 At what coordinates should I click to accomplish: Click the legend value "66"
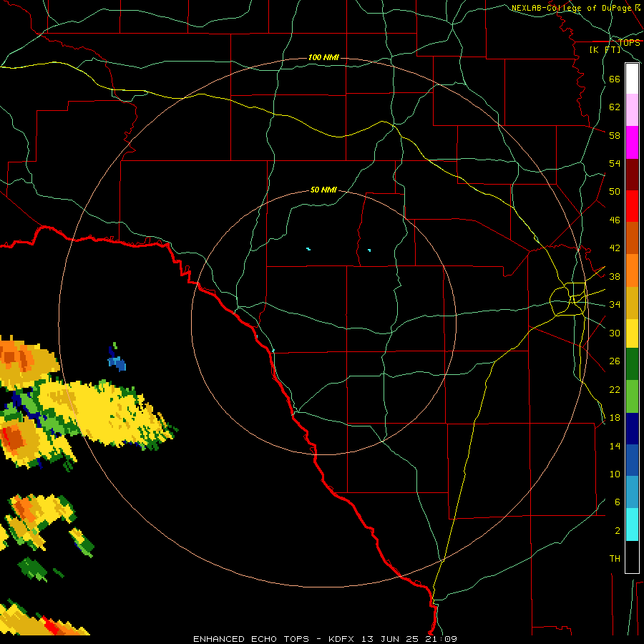(615, 79)
